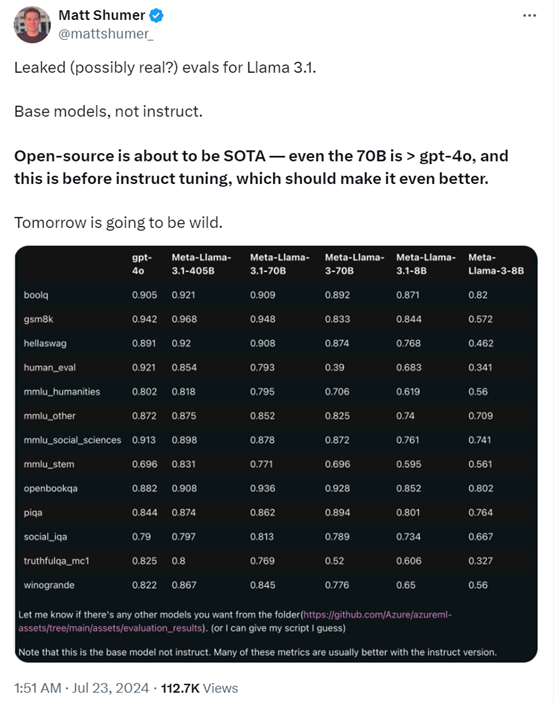Open the Matt Shumer display name
Image resolution: width=554 pixels, height=703 pixels.
(x=102, y=15)
